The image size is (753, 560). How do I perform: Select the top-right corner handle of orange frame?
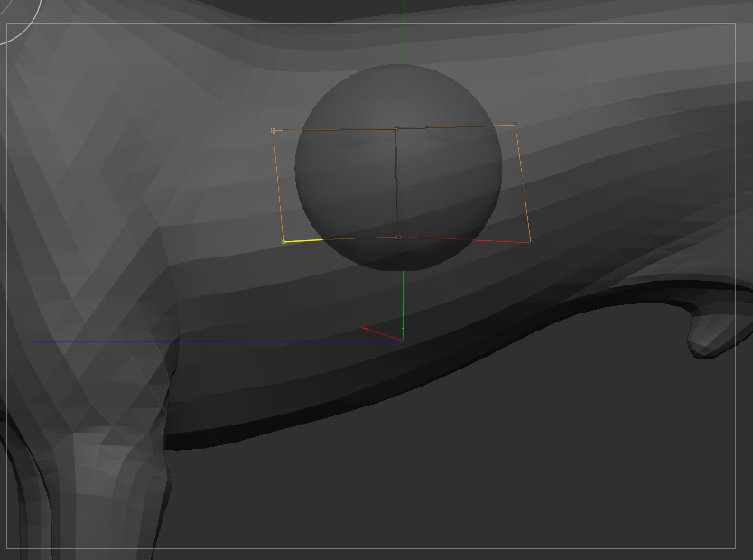pos(515,124)
